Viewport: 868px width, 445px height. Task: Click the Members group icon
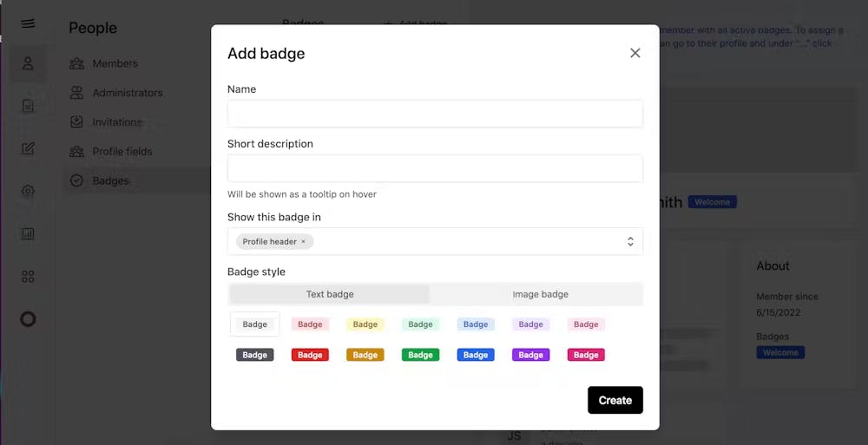(x=76, y=63)
